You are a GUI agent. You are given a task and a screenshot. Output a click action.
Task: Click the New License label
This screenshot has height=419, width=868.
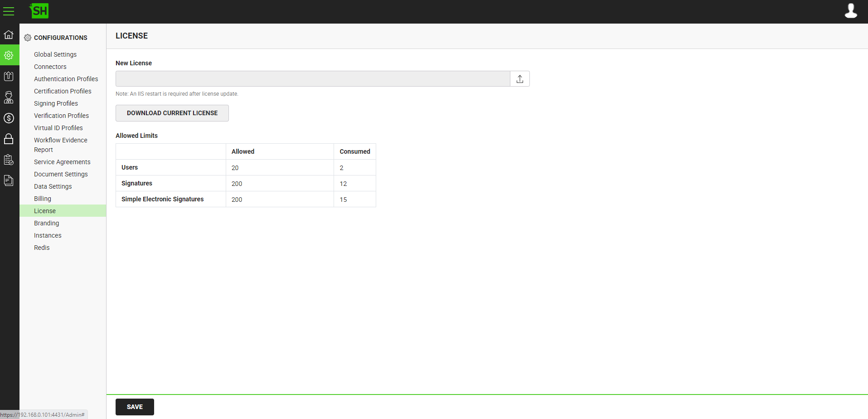coord(134,63)
